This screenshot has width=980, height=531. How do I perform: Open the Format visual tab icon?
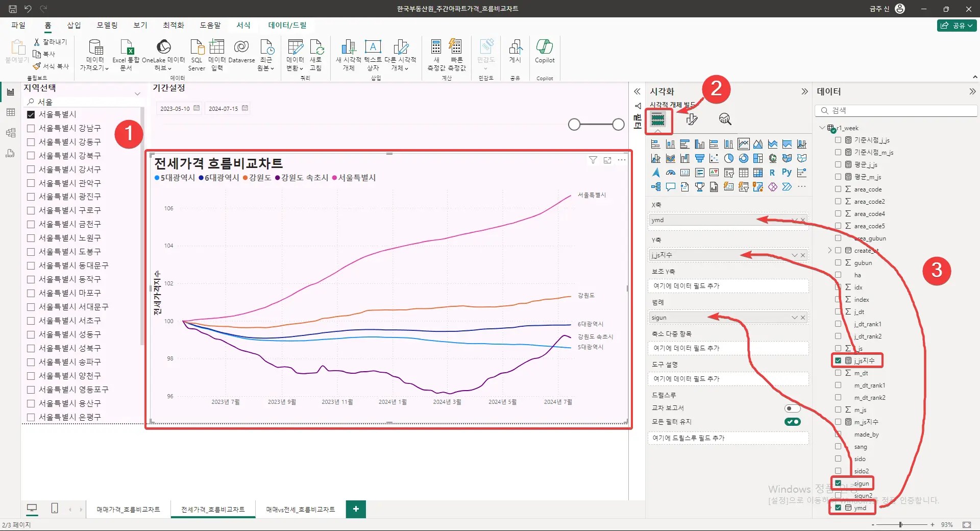pyautogui.click(x=692, y=119)
